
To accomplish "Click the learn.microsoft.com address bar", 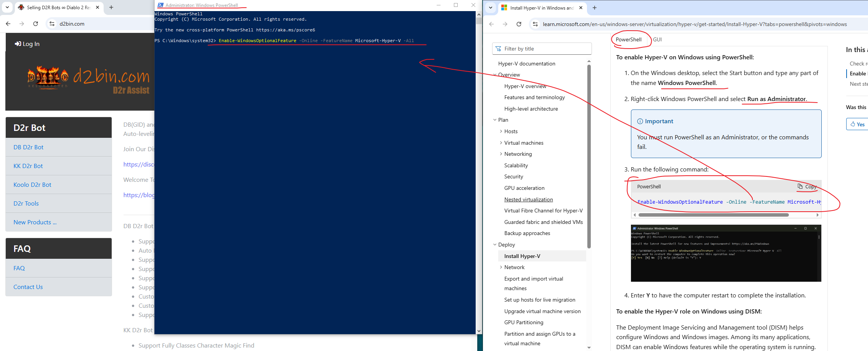I will pos(695,24).
